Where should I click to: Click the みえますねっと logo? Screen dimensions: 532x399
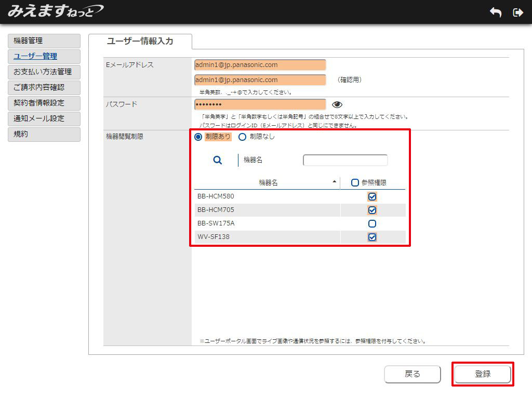[x=55, y=11]
